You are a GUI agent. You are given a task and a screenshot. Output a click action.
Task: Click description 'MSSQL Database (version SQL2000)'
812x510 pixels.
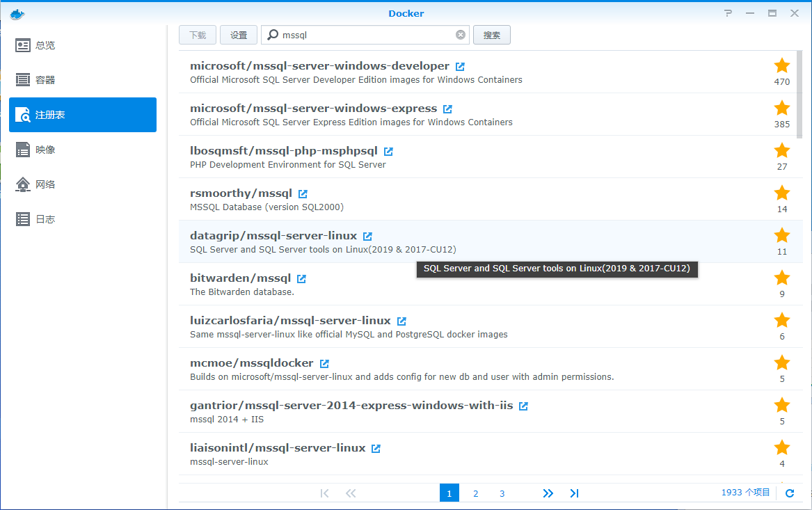point(266,207)
